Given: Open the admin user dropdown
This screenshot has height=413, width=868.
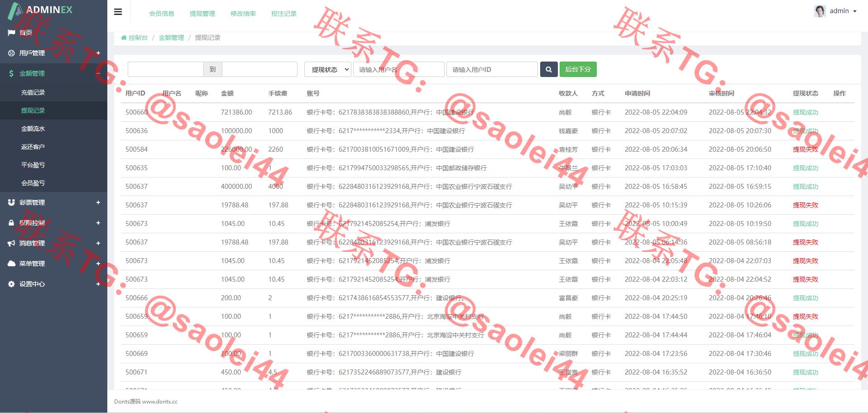Looking at the screenshot, I should point(843,11).
